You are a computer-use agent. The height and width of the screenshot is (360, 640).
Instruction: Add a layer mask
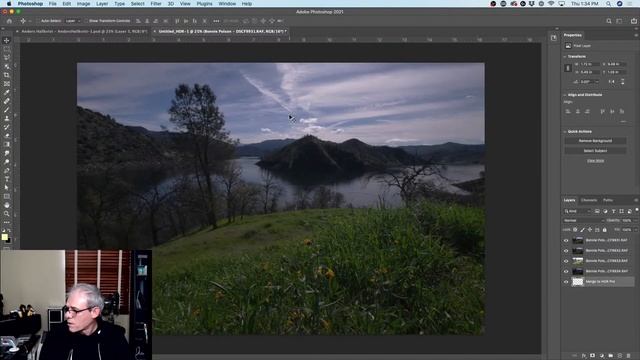point(593,356)
